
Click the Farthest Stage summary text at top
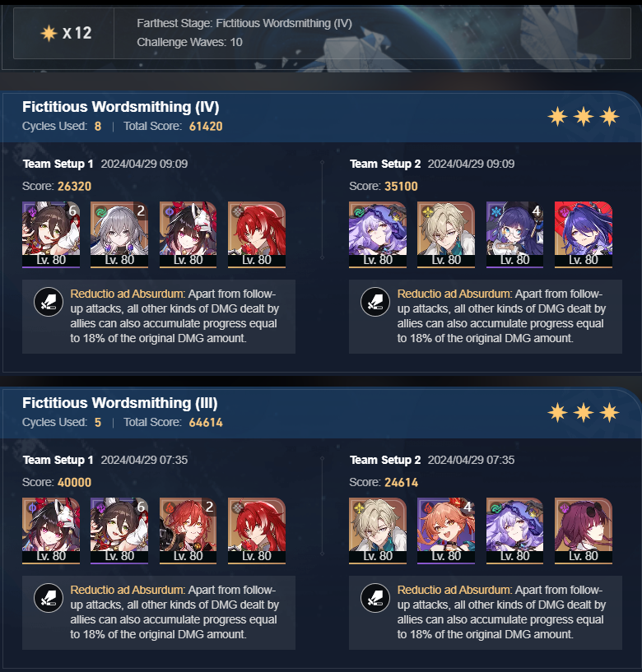244,23
